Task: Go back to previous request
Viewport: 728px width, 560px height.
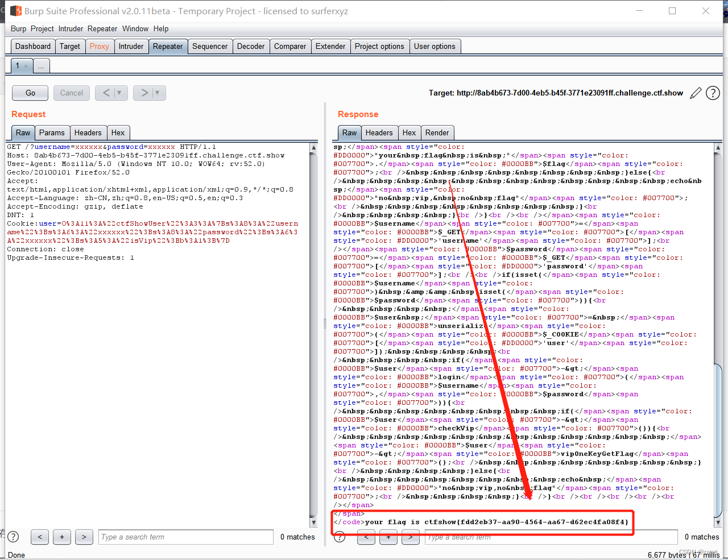Action: [x=106, y=93]
